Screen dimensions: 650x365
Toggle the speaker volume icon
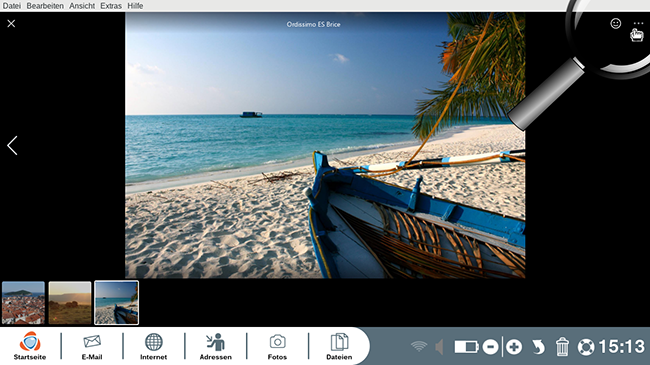(439, 347)
